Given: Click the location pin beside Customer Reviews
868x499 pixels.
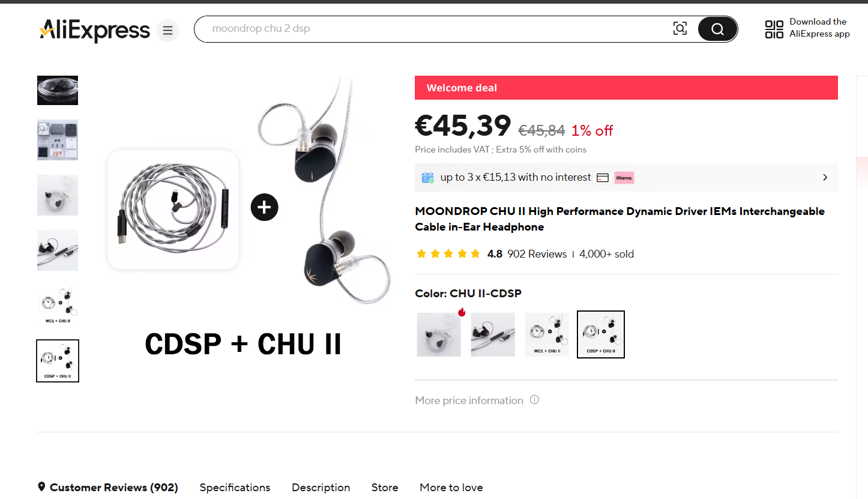Looking at the screenshot, I should (41, 487).
